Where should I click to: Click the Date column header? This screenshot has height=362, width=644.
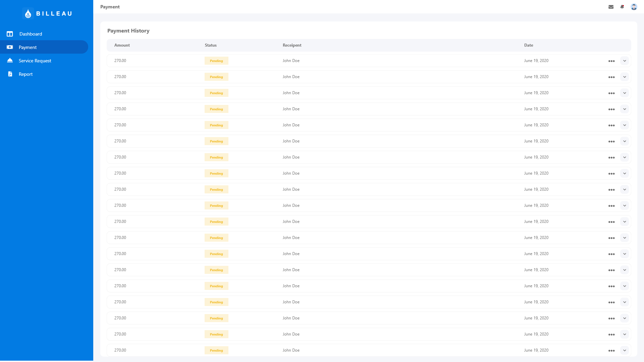click(528, 45)
